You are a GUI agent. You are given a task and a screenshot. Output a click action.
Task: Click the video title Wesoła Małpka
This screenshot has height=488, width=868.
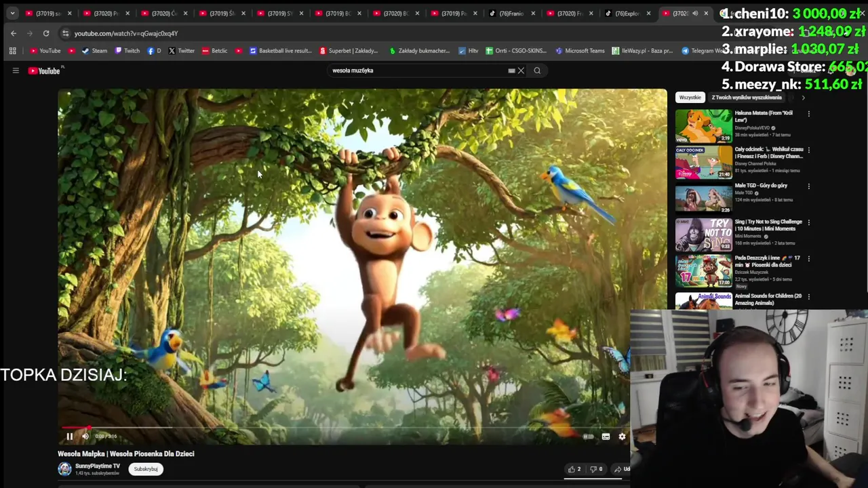coord(126,454)
